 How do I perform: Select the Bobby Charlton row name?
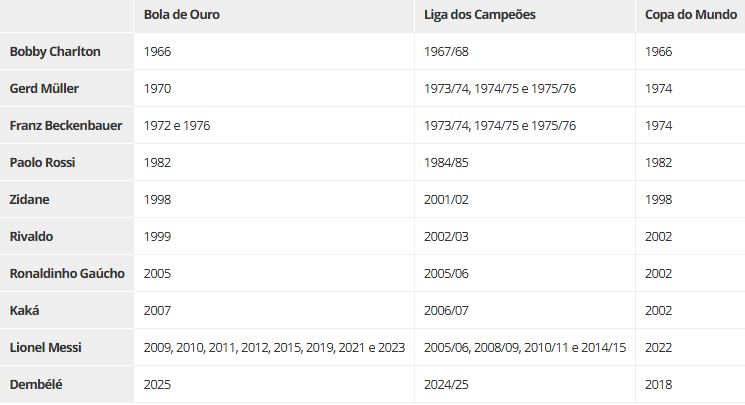(x=55, y=51)
